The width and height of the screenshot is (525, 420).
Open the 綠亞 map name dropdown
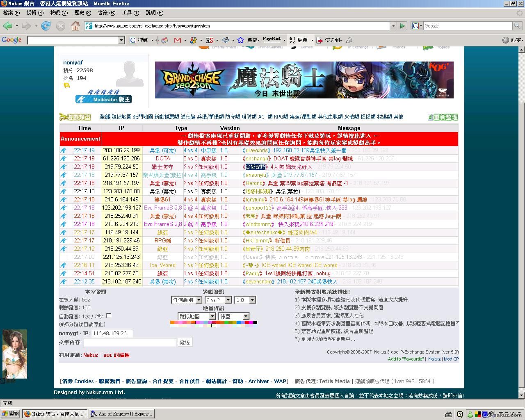234,316
